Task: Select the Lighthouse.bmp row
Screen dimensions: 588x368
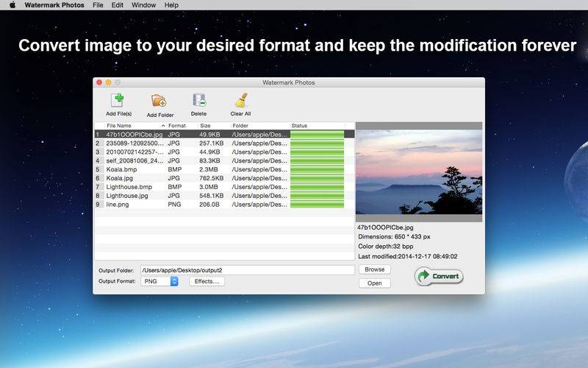Action: [x=224, y=187]
